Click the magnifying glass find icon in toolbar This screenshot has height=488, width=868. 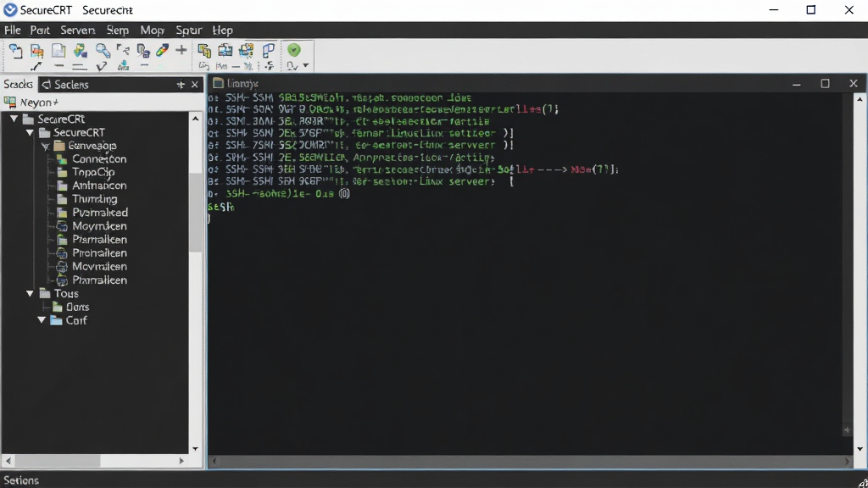103,51
